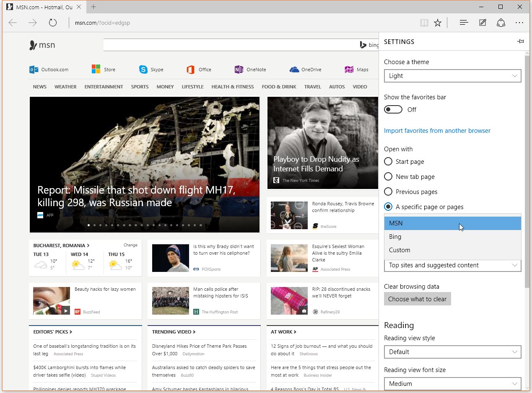Make a Web Note pen icon

(483, 23)
